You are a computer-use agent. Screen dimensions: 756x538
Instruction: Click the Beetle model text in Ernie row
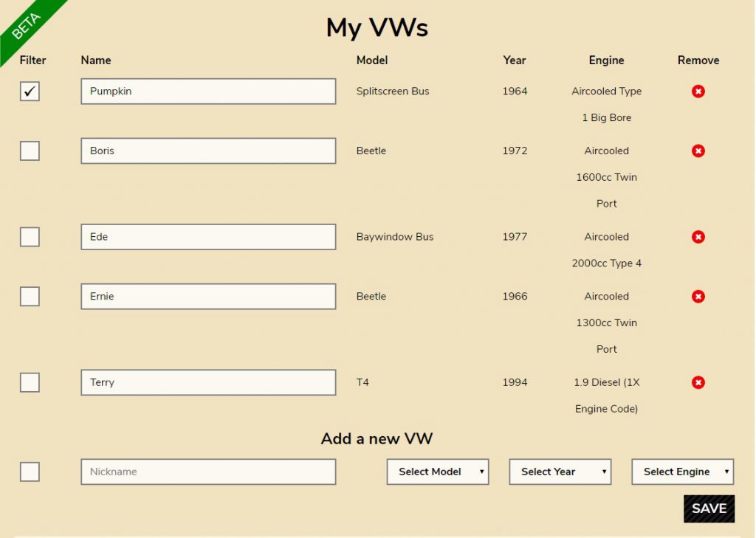click(x=371, y=297)
